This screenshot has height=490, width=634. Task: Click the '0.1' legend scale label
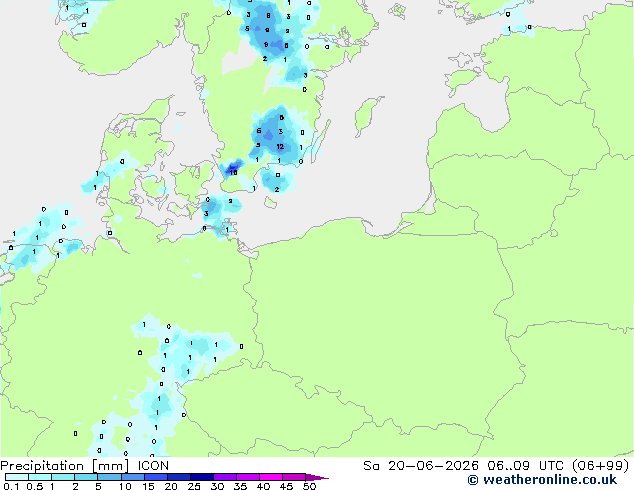[x=11, y=486]
